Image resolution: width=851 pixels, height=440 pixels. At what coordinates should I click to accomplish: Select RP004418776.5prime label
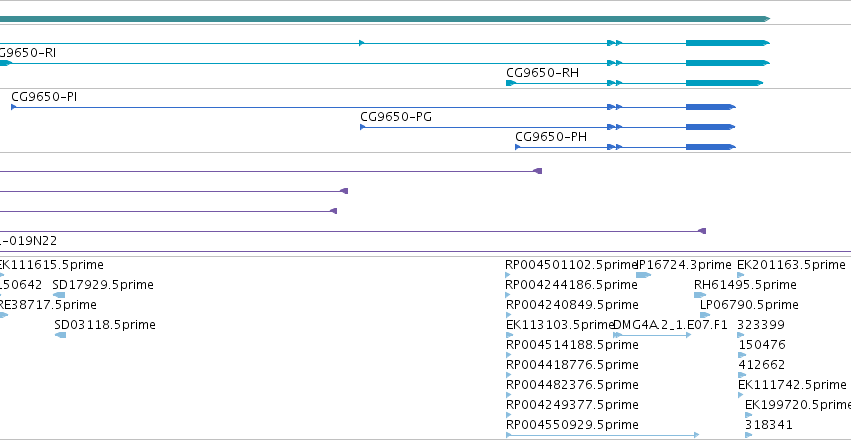pos(572,365)
